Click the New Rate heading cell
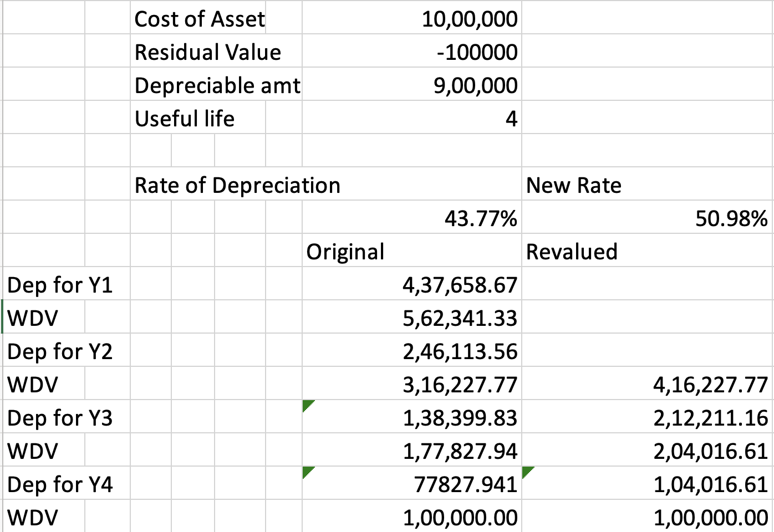774x532 pixels. pos(573,186)
